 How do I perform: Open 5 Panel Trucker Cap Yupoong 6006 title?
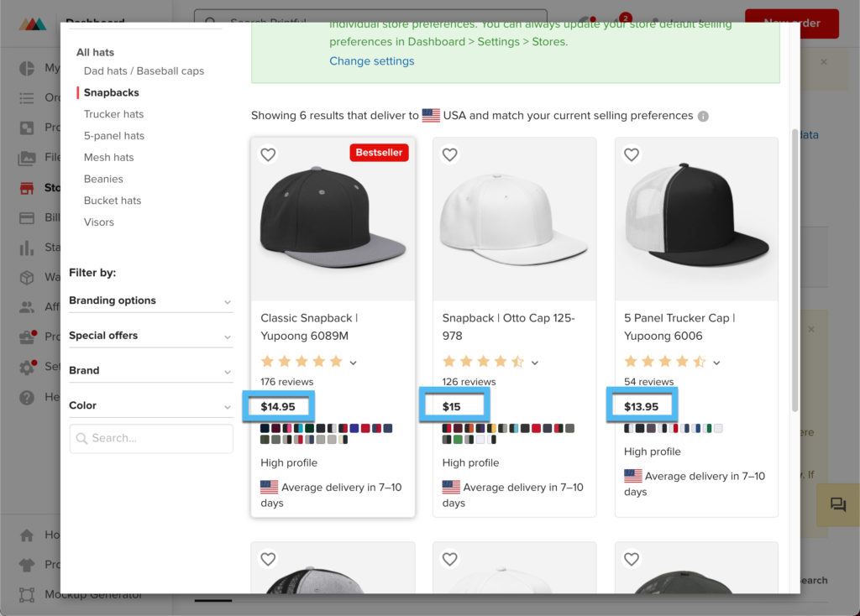(x=679, y=326)
